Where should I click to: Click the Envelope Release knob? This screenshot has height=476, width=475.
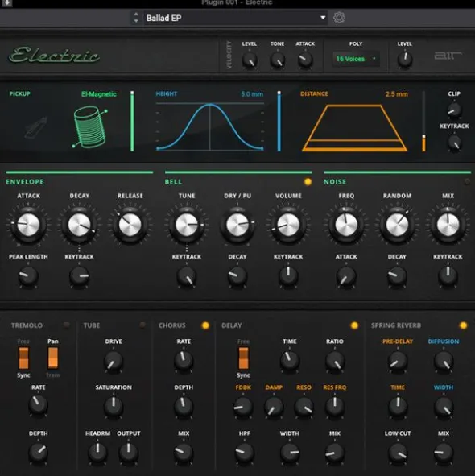[x=130, y=225]
